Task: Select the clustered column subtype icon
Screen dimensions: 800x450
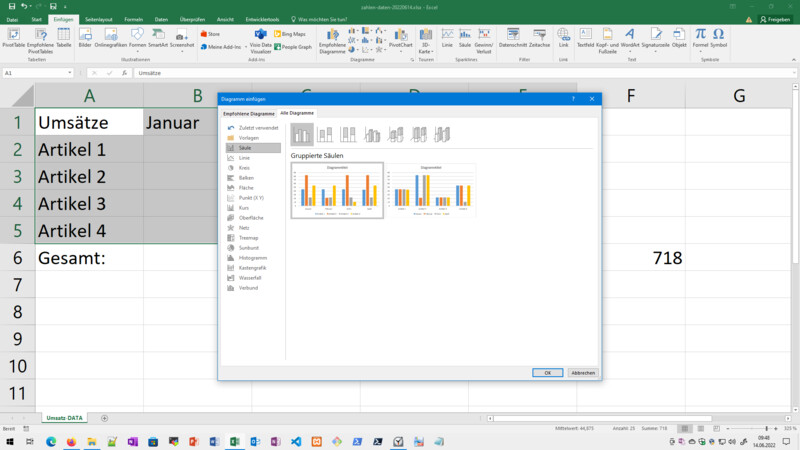Action: click(302, 135)
